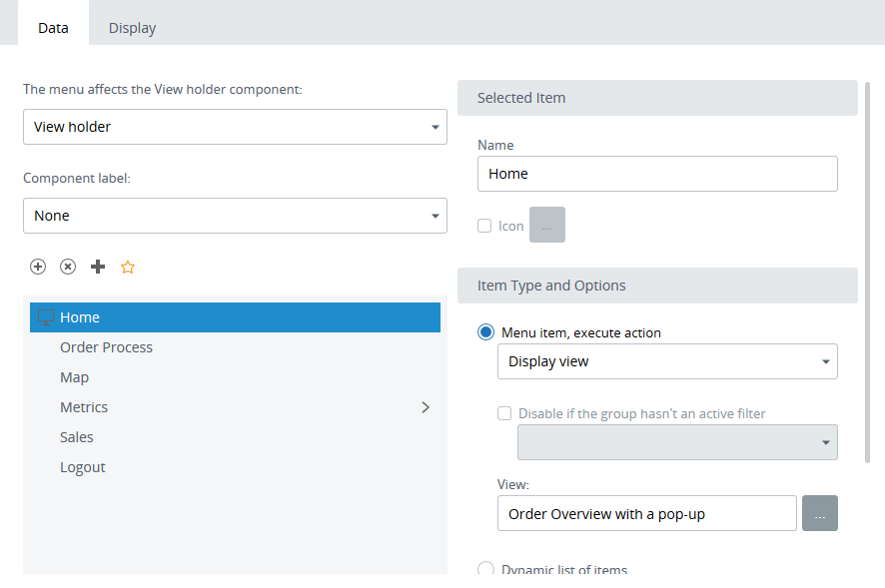The image size is (885, 588).
Task: Open the View holder dropdown
Action: click(x=235, y=127)
